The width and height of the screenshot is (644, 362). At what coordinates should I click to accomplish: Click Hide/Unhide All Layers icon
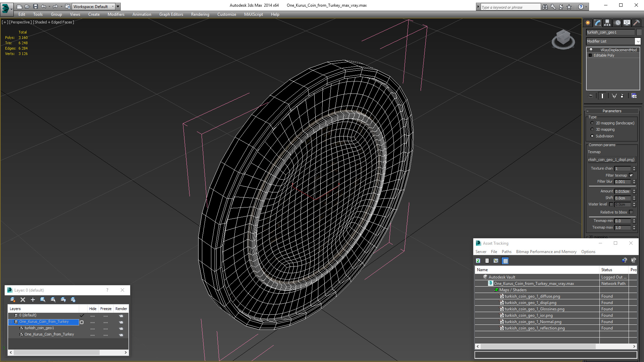[x=63, y=300]
